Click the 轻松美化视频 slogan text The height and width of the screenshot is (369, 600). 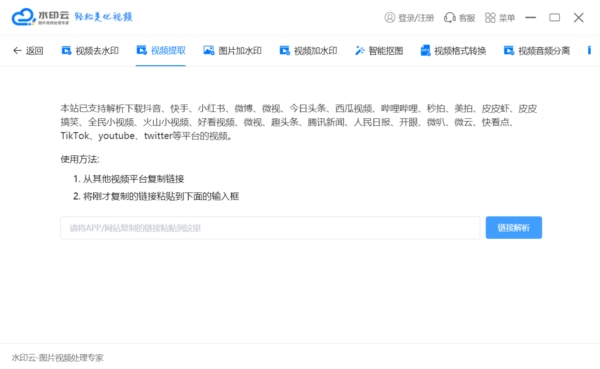(103, 17)
